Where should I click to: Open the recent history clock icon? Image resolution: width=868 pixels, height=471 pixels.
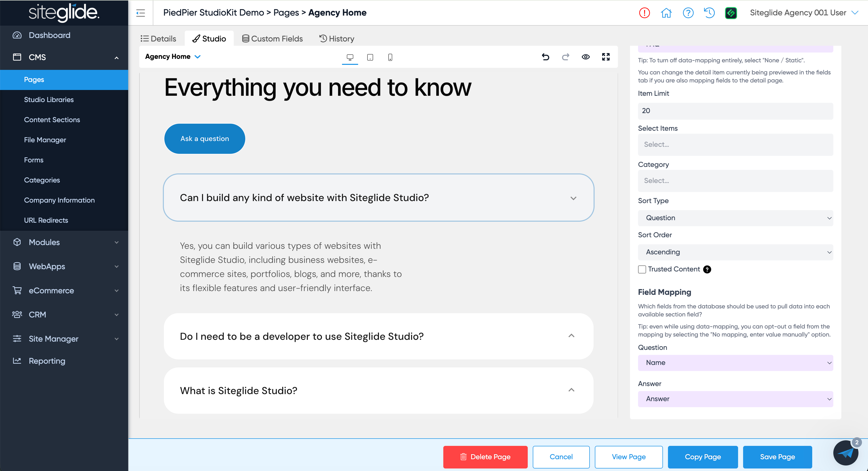[x=709, y=13]
